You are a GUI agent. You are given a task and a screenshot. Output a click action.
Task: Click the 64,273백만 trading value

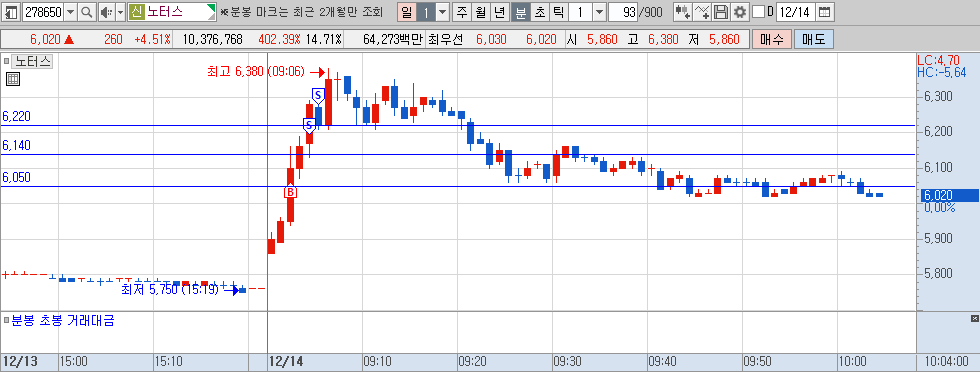click(393, 39)
